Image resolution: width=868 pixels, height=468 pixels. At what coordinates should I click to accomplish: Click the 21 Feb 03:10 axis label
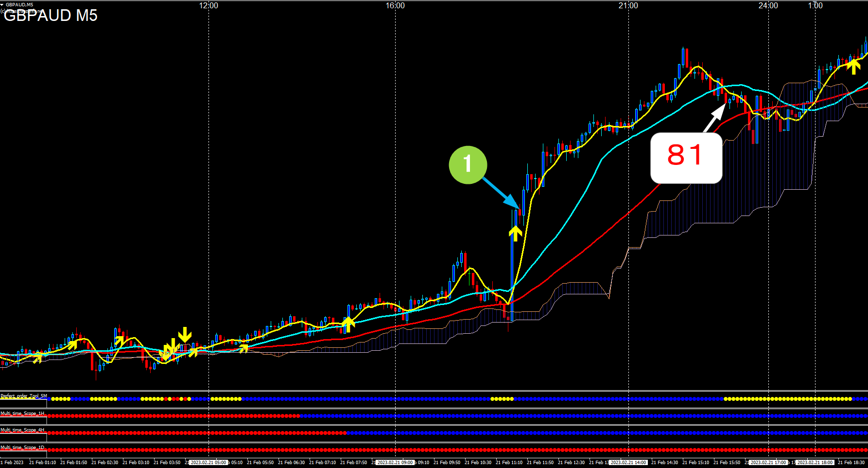(x=136, y=463)
